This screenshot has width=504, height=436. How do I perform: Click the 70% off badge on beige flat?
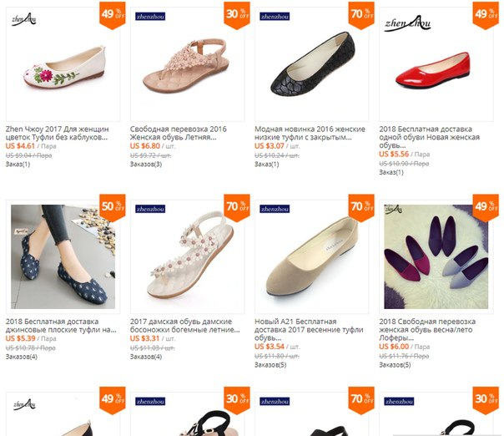(361, 207)
